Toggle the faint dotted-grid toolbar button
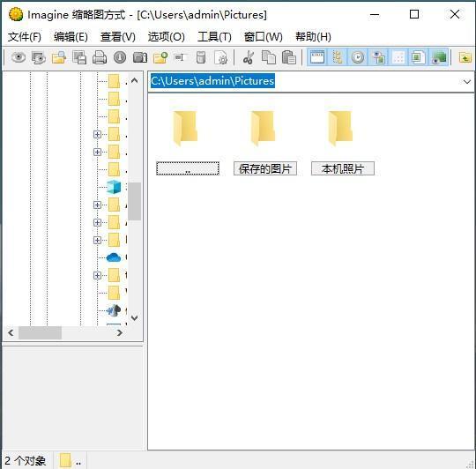476x469 pixels. click(x=398, y=57)
